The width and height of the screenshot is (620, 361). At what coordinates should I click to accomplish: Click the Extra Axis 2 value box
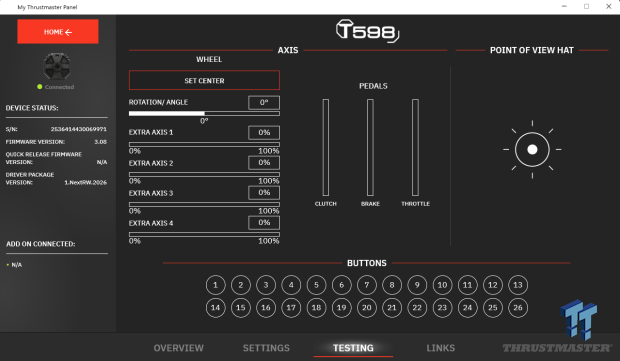[264, 163]
